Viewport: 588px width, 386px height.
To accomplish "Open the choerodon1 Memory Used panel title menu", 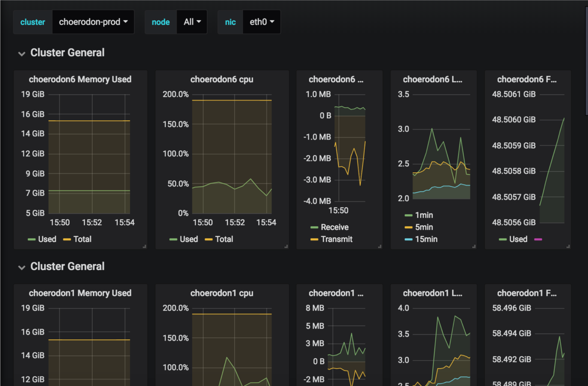I will (x=80, y=293).
